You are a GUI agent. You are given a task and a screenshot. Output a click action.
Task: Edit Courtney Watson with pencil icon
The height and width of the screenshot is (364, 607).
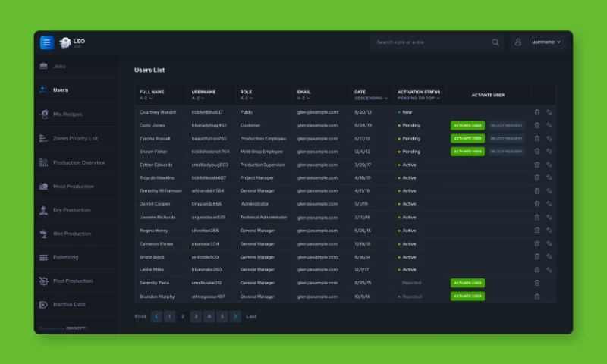click(549, 112)
